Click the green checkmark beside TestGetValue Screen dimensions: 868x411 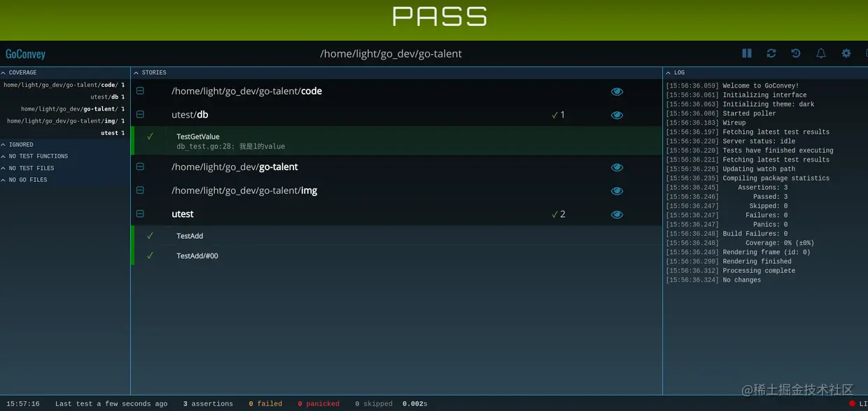pos(150,137)
